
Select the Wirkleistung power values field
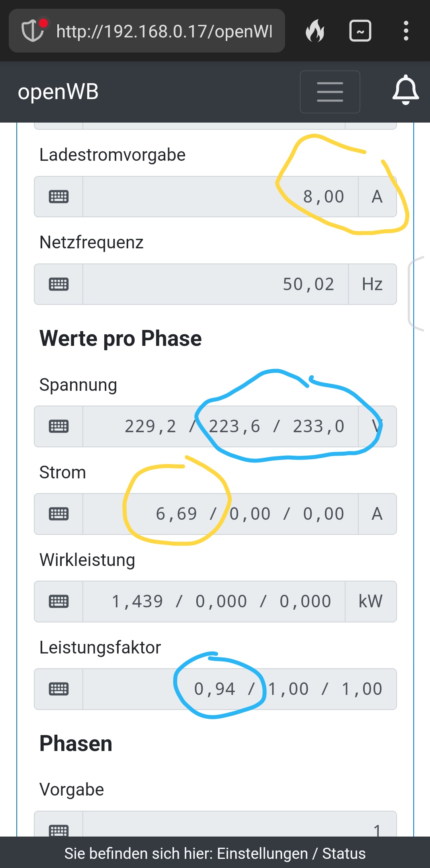point(213,601)
